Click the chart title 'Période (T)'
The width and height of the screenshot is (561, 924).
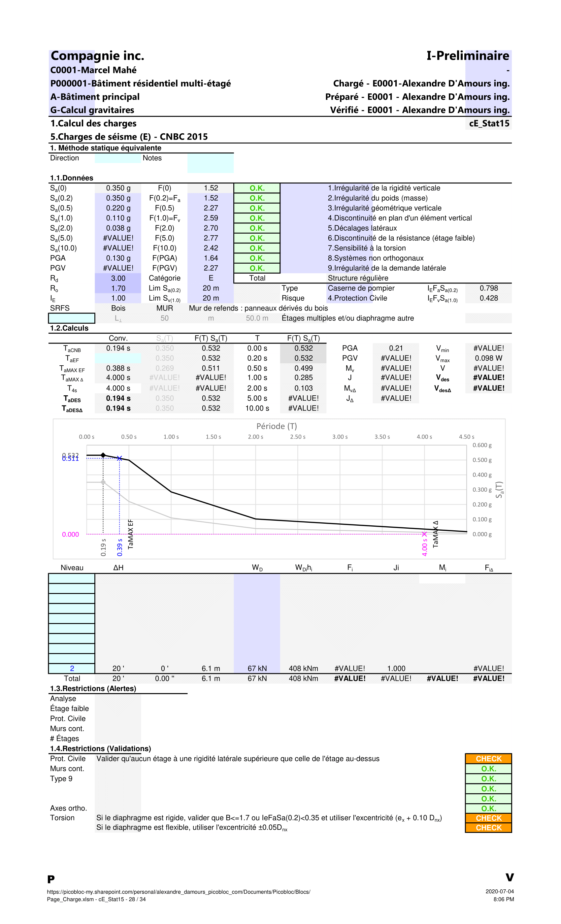(277, 426)
